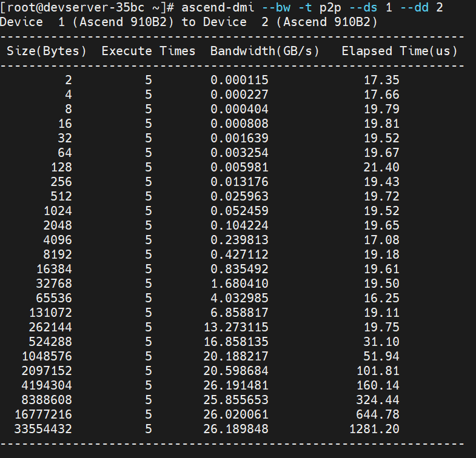476x458 pixels.
Task: Select elapsed time 17.08
Action: (x=381, y=240)
